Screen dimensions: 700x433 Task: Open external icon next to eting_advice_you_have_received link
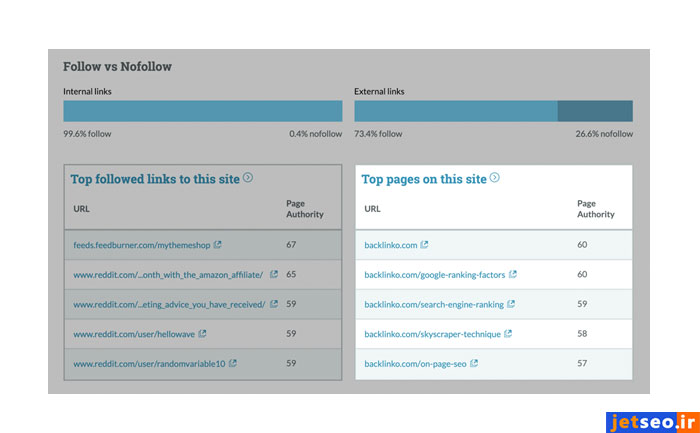274,304
